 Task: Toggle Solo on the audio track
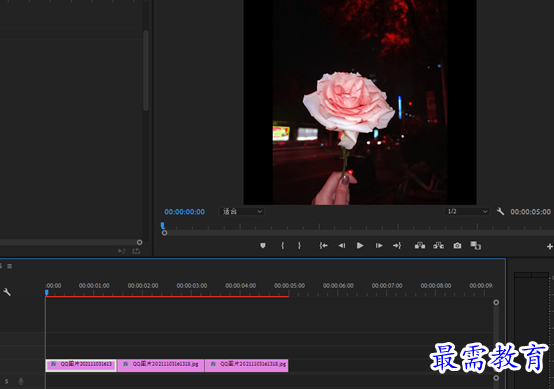[6, 381]
